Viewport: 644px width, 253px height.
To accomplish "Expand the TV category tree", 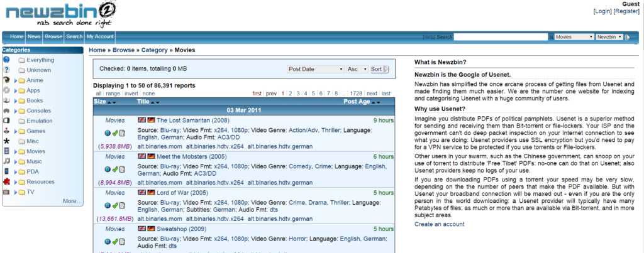I will pyautogui.click(x=16, y=192).
